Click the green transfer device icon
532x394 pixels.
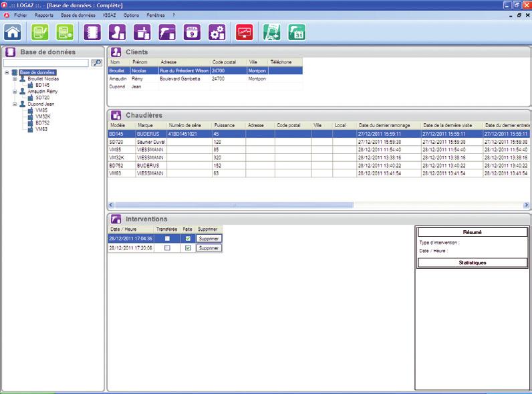[272, 33]
